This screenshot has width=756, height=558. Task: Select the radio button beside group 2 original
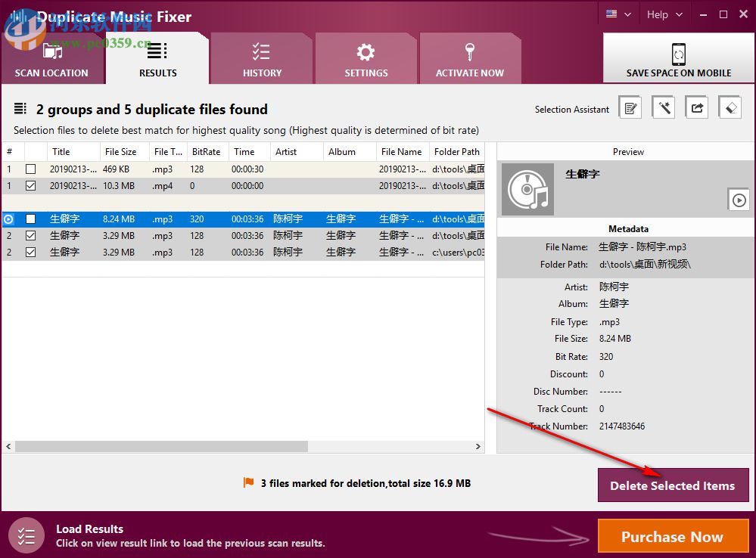pyautogui.click(x=8, y=219)
